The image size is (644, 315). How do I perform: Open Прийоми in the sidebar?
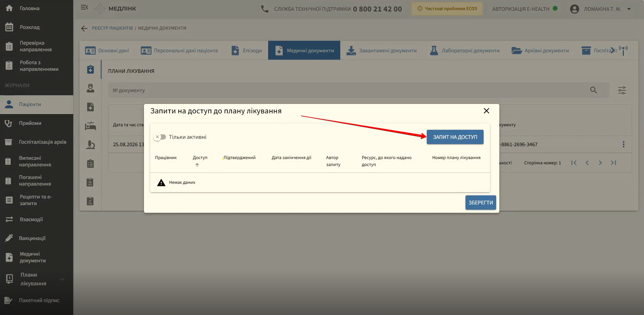37,123
